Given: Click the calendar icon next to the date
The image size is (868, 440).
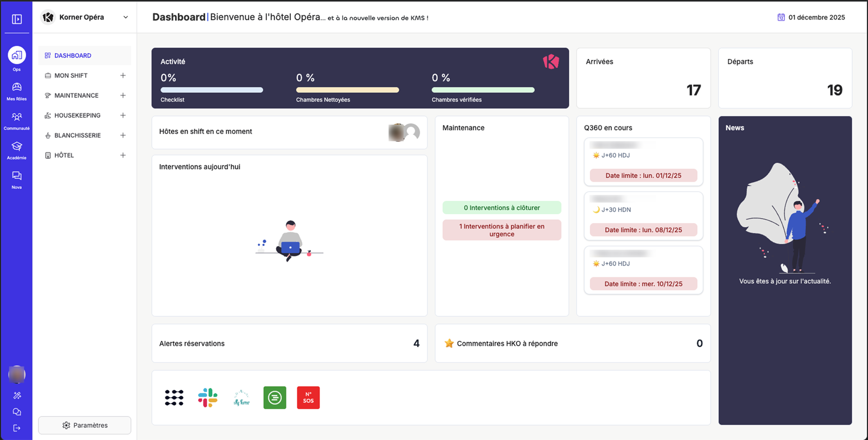Looking at the screenshot, I should [x=781, y=17].
